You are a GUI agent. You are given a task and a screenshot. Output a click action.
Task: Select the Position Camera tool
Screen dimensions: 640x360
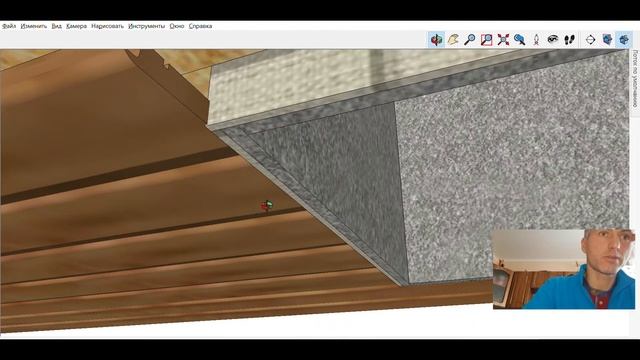(536, 40)
